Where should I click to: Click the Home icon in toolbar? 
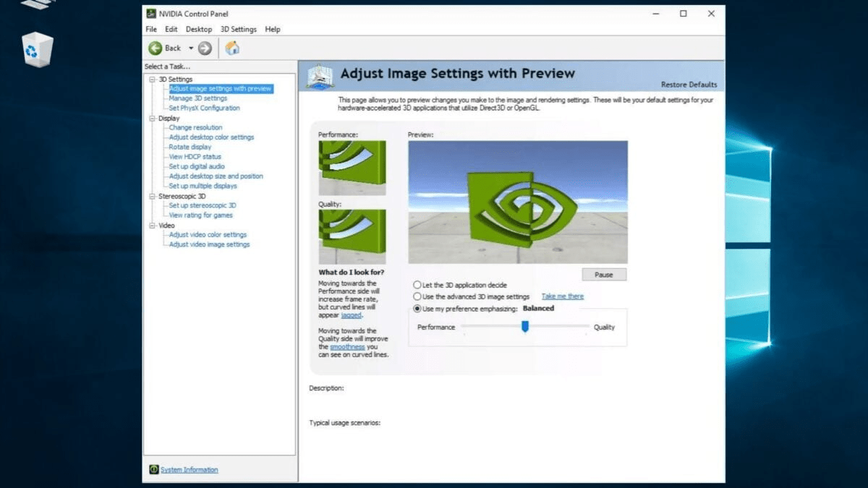(232, 48)
